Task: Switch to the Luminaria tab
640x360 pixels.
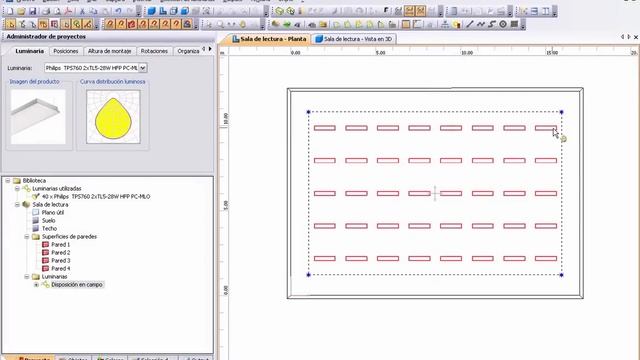Action: [x=29, y=51]
